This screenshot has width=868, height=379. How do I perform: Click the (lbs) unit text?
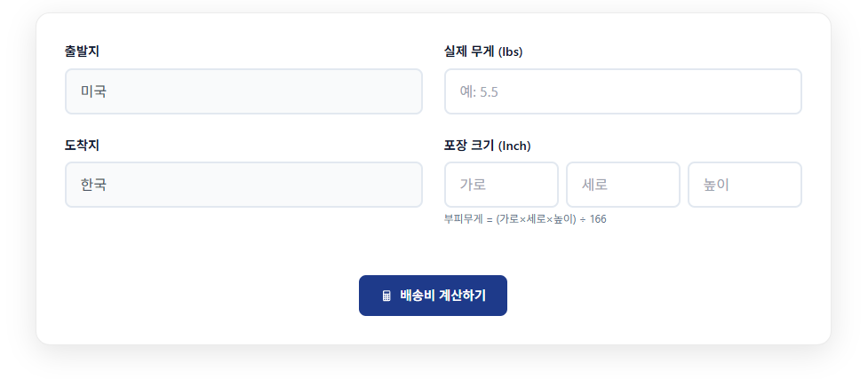point(511,51)
